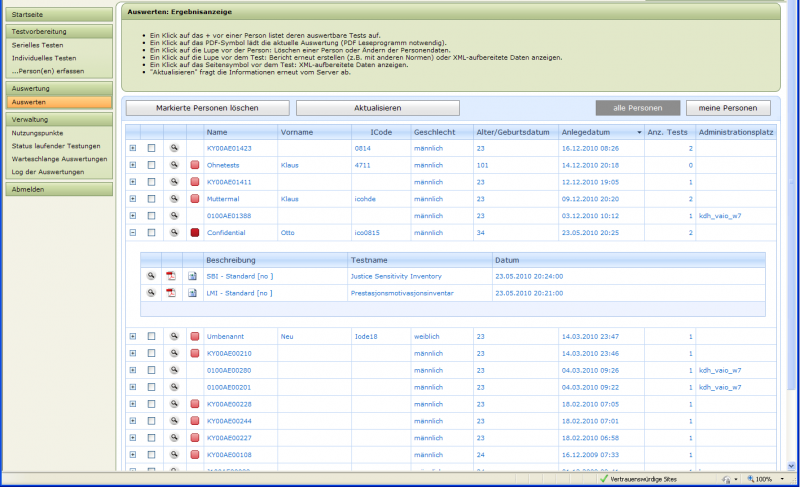The height and width of the screenshot is (487, 800).
Task: Tick checkbox for person KY00AE01423
Action: pos(152,148)
